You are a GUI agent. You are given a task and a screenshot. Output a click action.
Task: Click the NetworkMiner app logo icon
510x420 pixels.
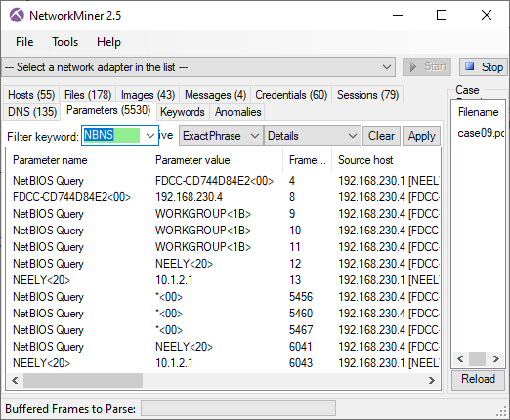click(17, 16)
